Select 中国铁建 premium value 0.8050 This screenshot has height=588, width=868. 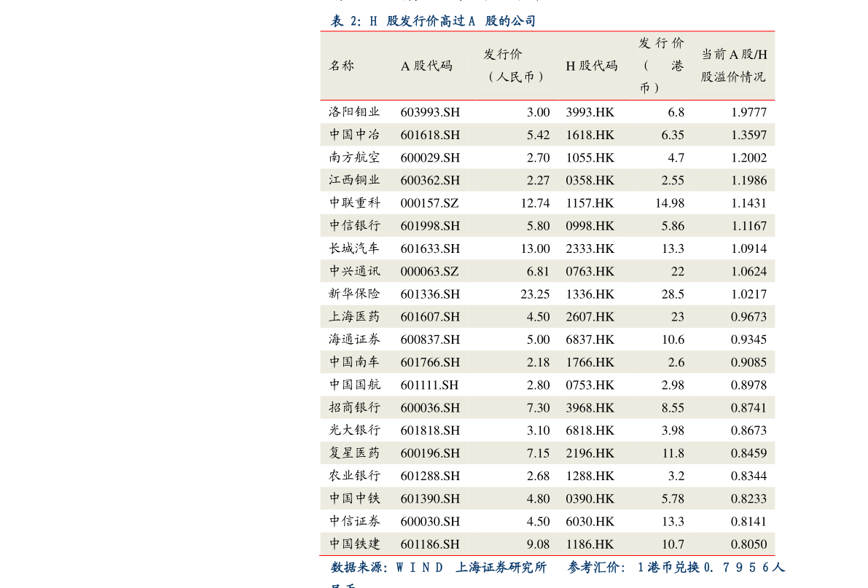(749, 544)
